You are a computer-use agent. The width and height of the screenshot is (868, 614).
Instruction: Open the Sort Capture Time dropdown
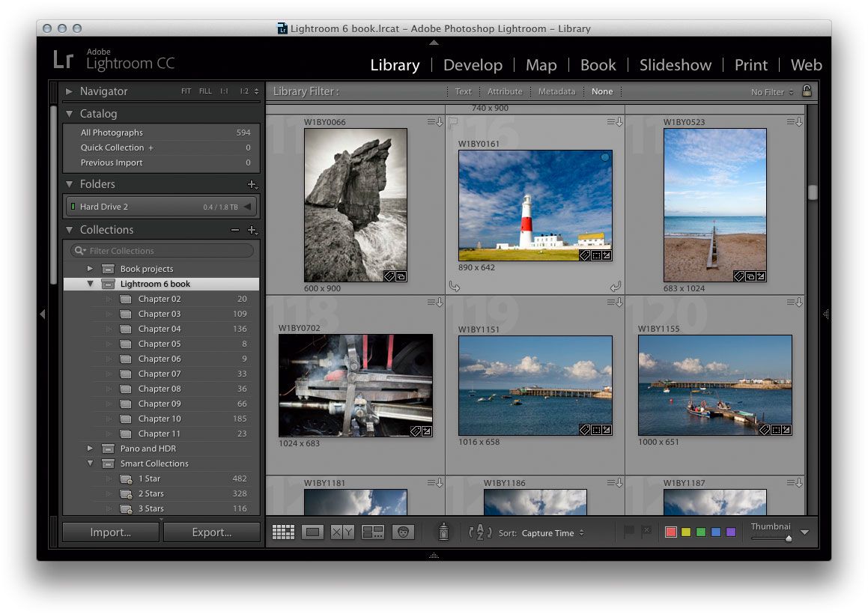pyautogui.click(x=553, y=533)
